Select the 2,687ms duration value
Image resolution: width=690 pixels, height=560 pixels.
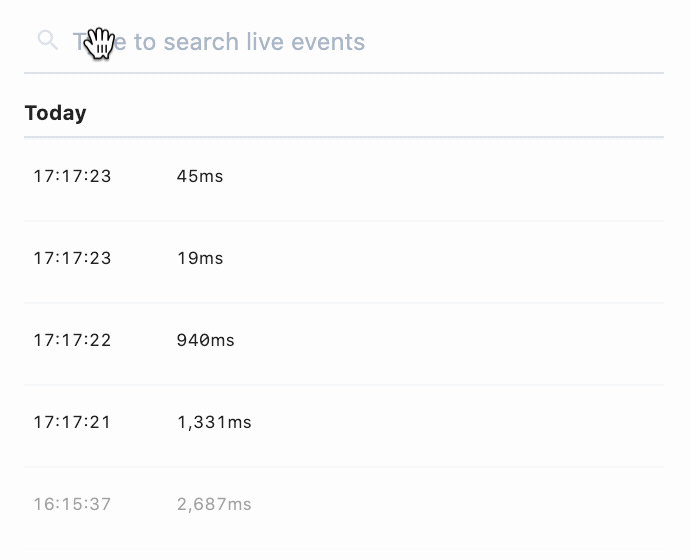coord(214,505)
